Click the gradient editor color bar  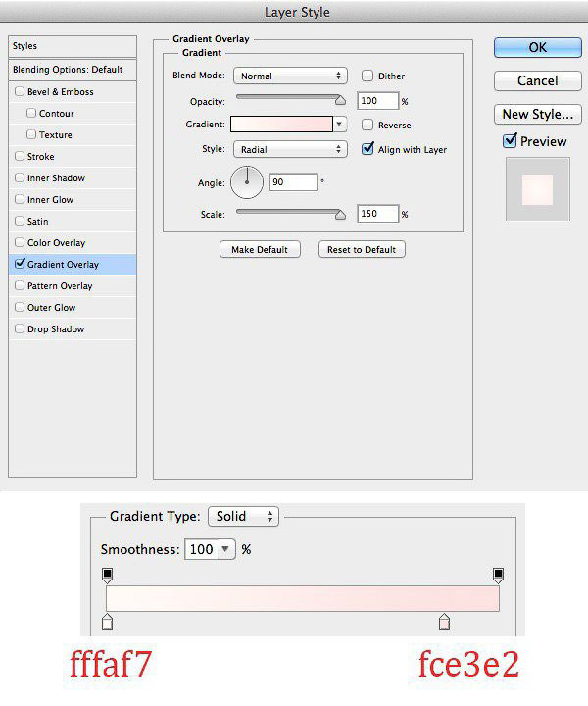pos(303,598)
